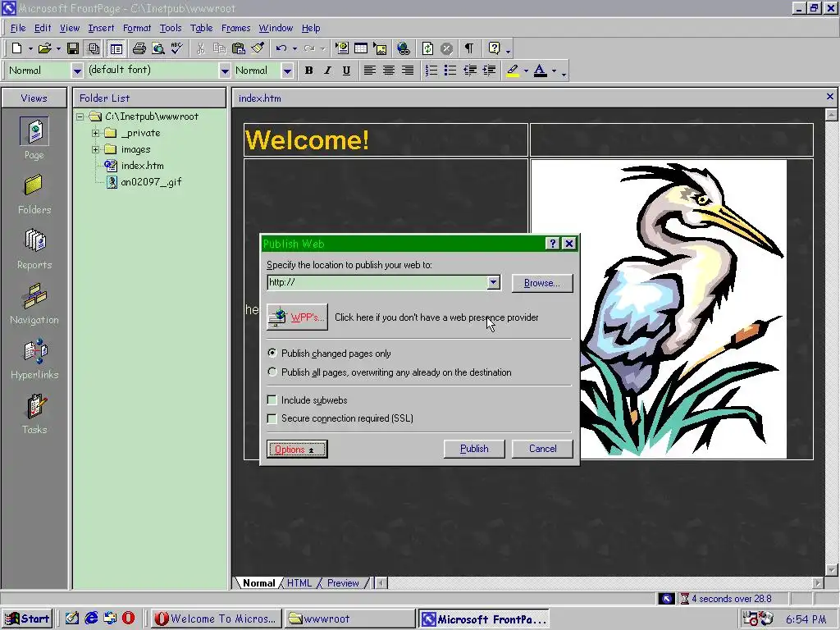Collapse the C:\Inetpub\wwwroot root node
Screen dimensions: 840x630
point(80,116)
